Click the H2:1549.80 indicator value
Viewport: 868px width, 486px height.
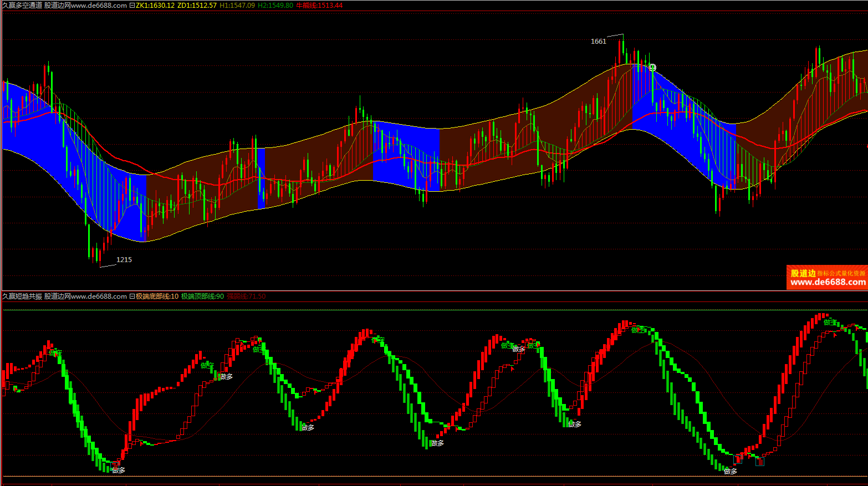(x=275, y=6)
